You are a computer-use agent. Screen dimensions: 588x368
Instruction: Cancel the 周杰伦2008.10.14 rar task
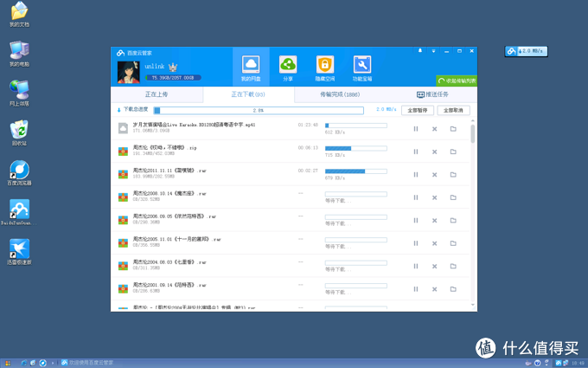click(434, 197)
